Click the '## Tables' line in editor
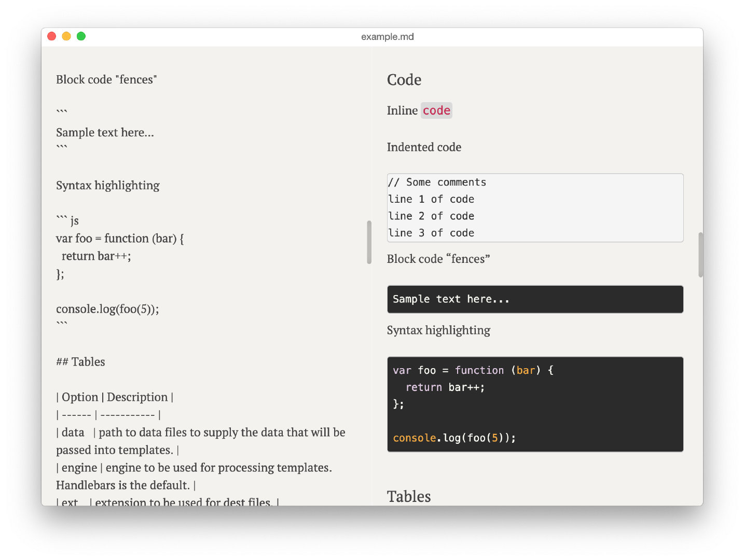 pos(80,362)
